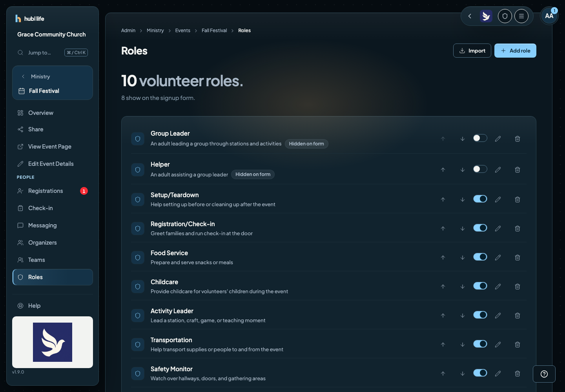Open View Event Page link in sidebar
The width and height of the screenshot is (565, 392).
point(53,147)
